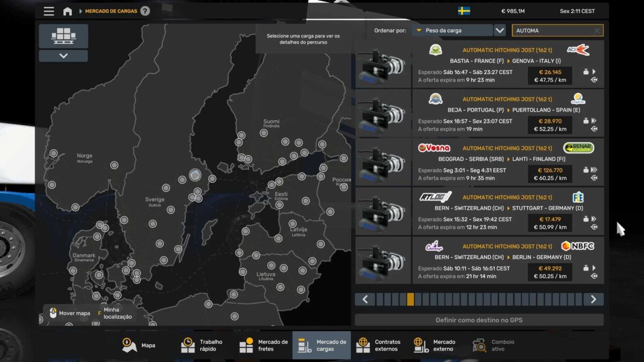Toggle the sort order chevron button
This screenshot has height=362, width=644.
click(500, 31)
